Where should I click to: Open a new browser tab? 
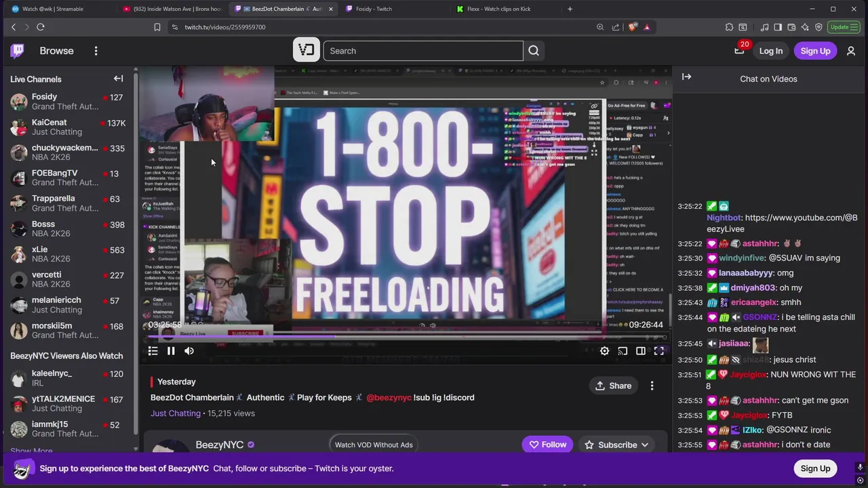click(570, 9)
